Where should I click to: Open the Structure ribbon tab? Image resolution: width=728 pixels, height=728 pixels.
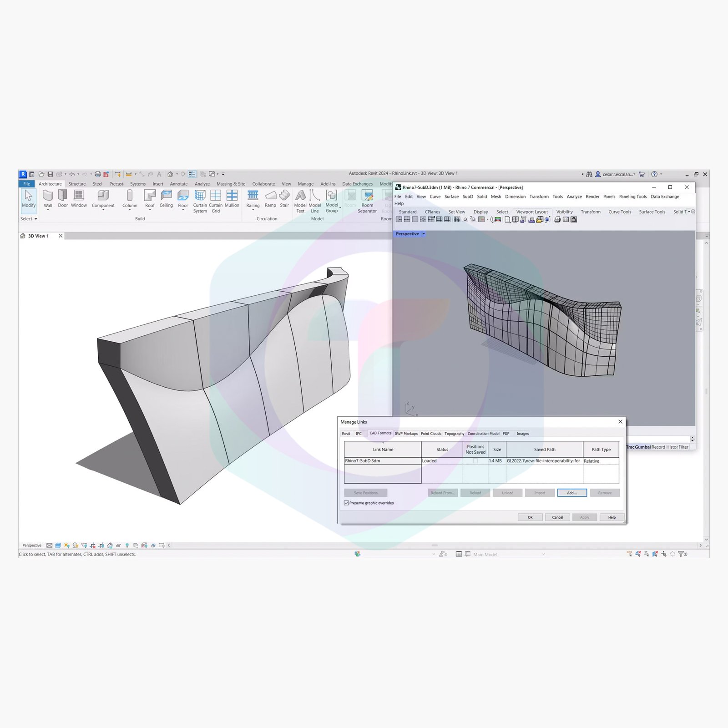click(x=77, y=184)
